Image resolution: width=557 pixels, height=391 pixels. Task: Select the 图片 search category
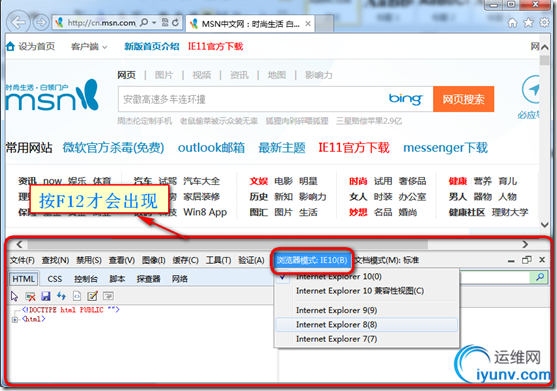(164, 75)
